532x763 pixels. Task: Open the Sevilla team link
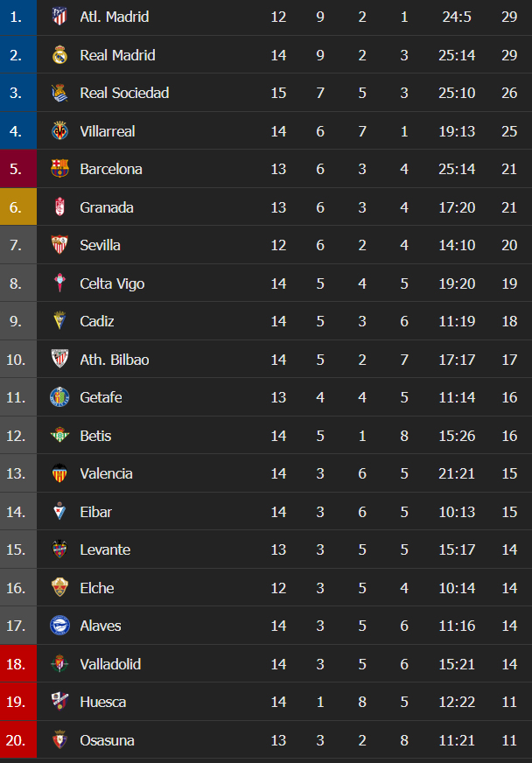pyautogui.click(x=100, y=245)
